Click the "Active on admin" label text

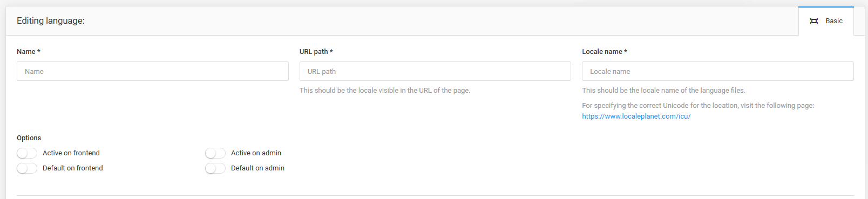coord(256,153)
